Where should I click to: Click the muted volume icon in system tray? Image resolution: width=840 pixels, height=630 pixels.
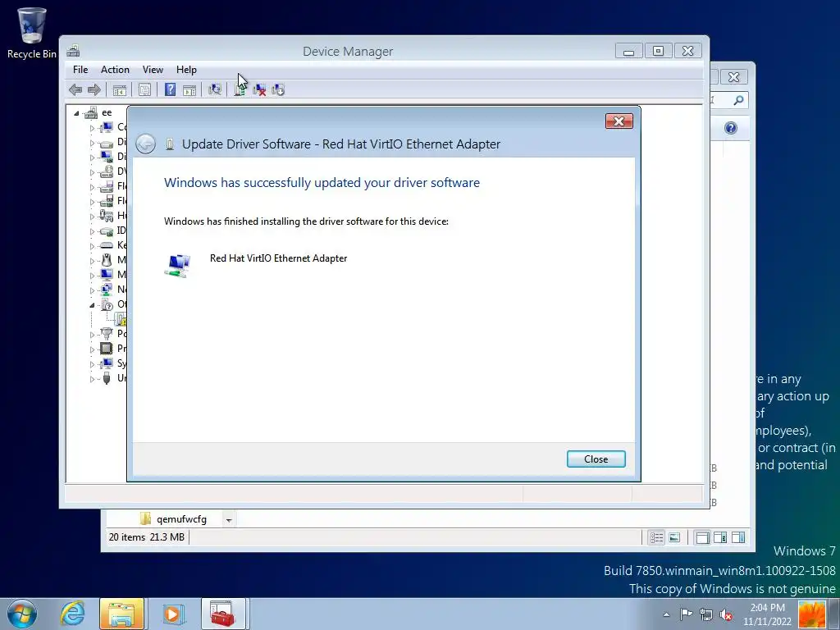point(726,614)
